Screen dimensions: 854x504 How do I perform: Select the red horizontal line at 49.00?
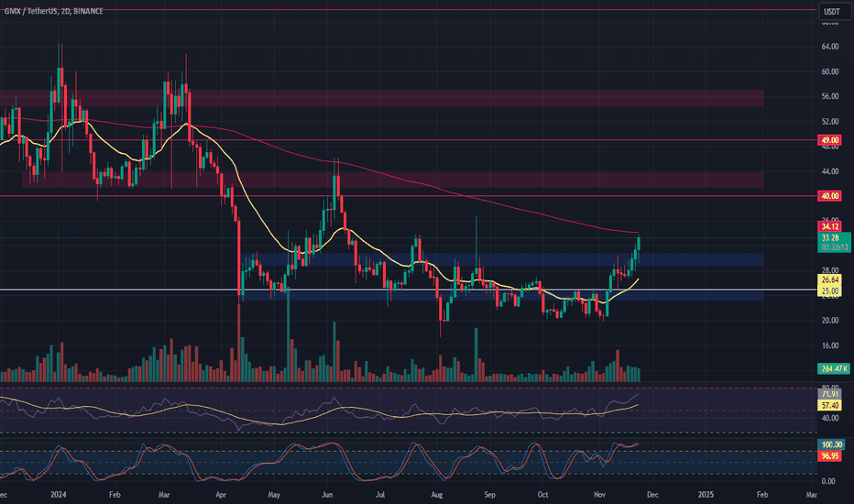(409, 140)
